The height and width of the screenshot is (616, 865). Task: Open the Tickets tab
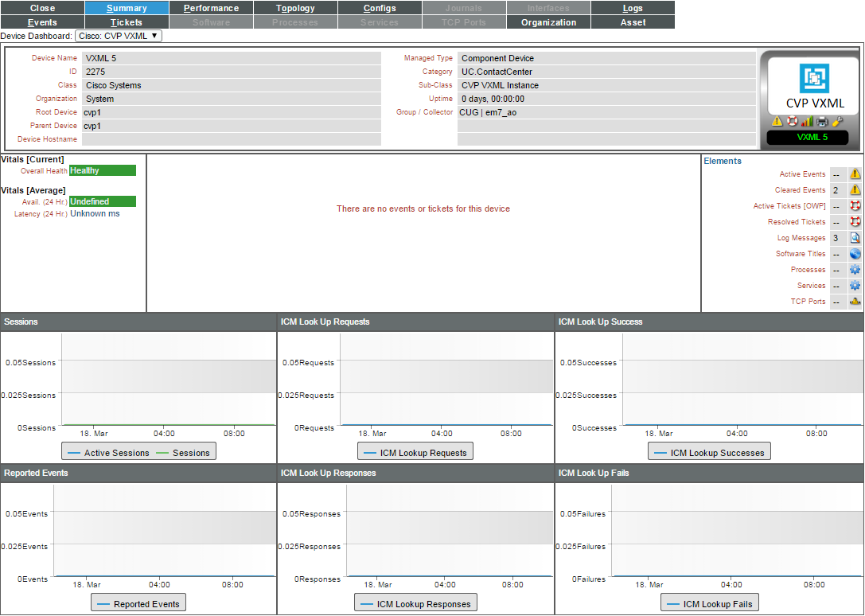[127, 22]
